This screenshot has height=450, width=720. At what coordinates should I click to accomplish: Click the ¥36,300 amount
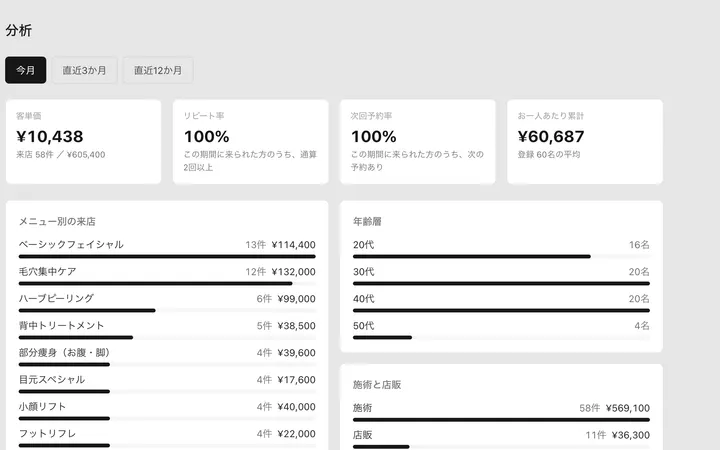(631, 435)
